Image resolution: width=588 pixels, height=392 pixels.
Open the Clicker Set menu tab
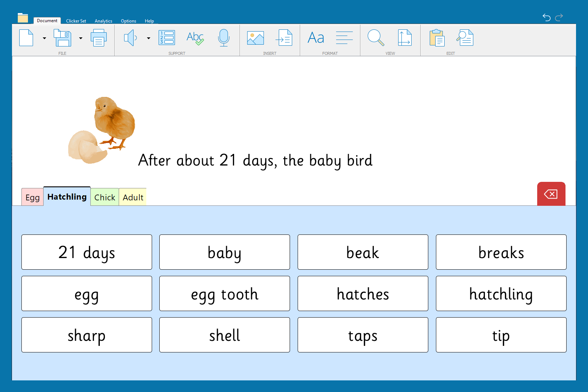76,21
